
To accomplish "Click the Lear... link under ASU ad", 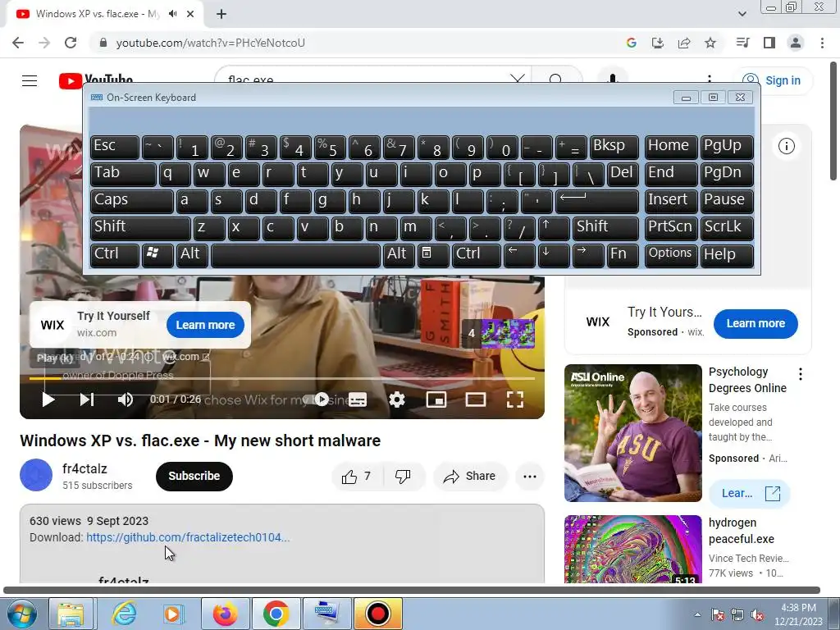I will click(x=749, y=493).
